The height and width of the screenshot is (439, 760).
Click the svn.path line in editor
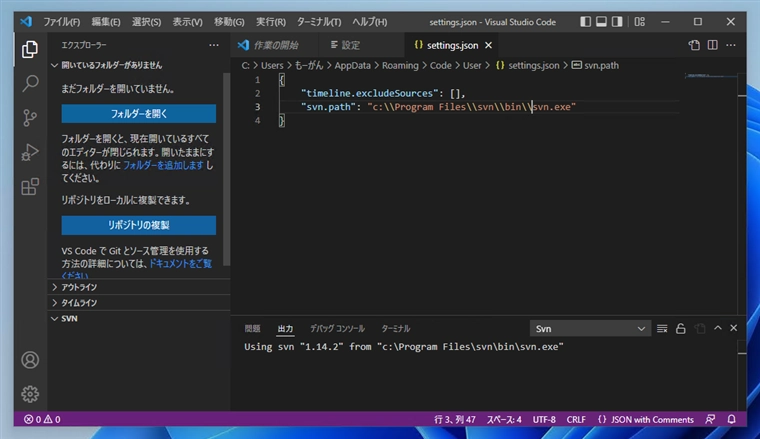[438, 107]
